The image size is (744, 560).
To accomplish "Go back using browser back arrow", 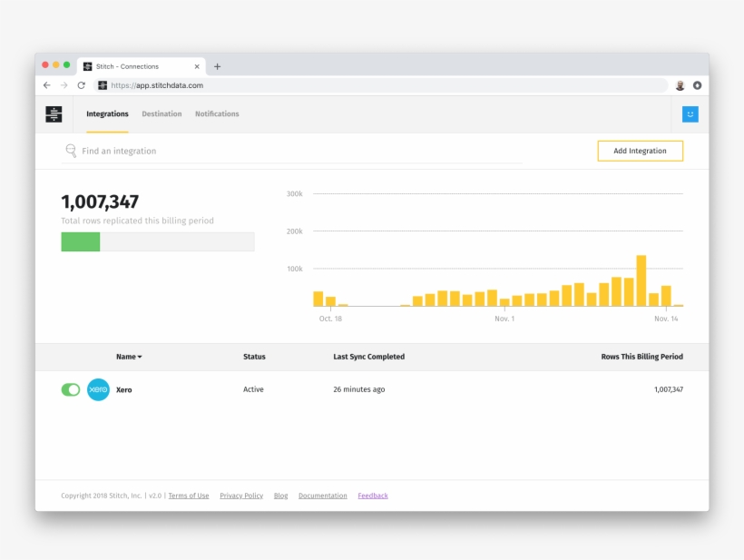I will [x=47, y=85].
